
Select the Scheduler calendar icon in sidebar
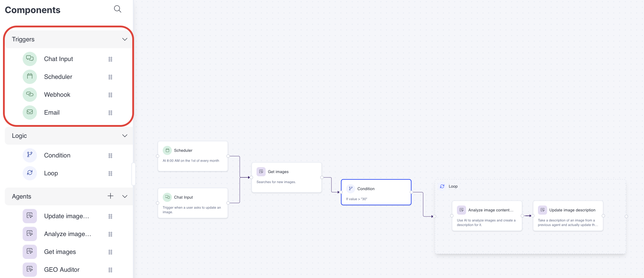pyautogui.click(x=30, y=76)
